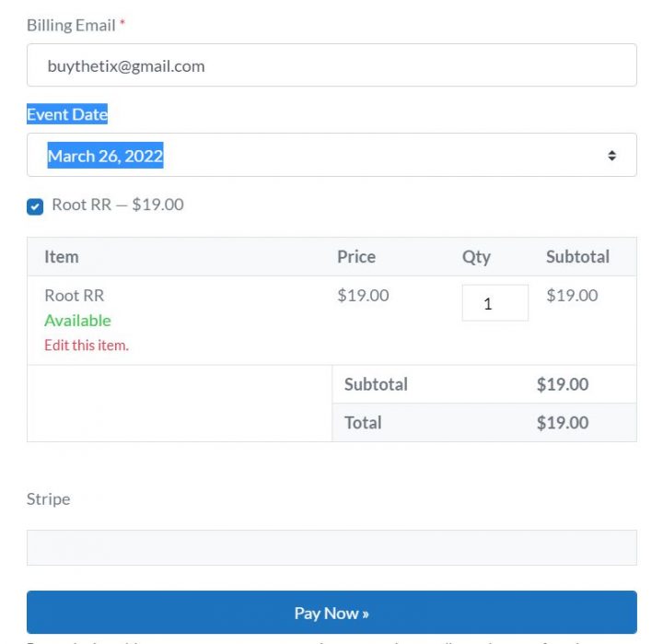Viewport: 663px width, 644px height.
Task: Click the 'Root RR — $19.00' checkbox label
Action: (118, 205)
